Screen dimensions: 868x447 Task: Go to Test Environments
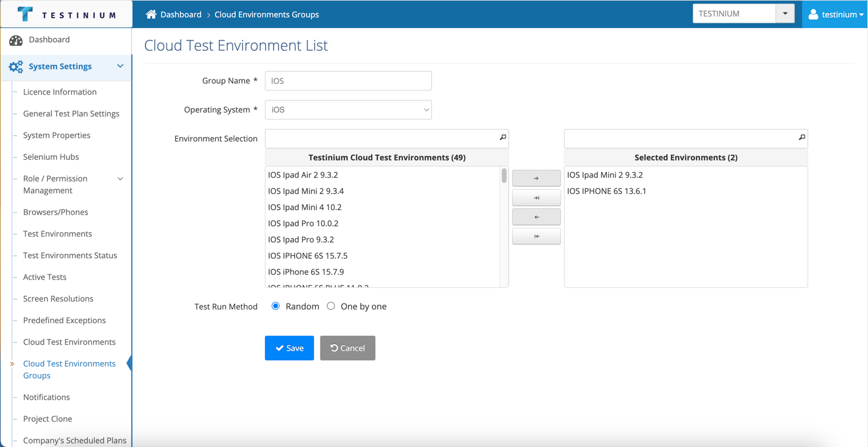click(58, 233)
